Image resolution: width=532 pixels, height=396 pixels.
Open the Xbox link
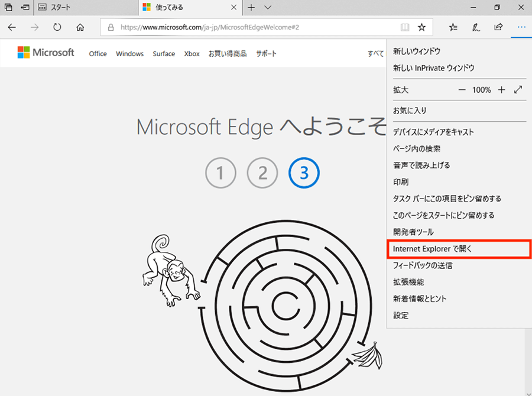[192, 54]
